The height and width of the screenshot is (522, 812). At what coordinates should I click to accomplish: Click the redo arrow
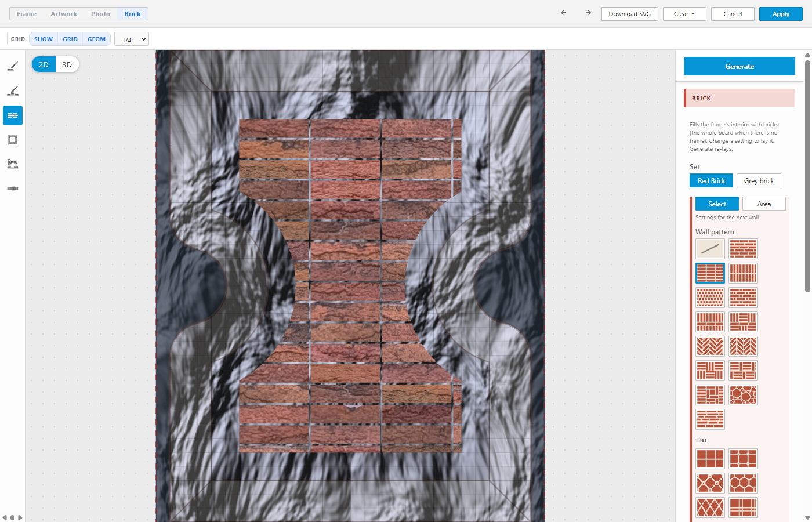pyautogui.click(x=588, y=13)
